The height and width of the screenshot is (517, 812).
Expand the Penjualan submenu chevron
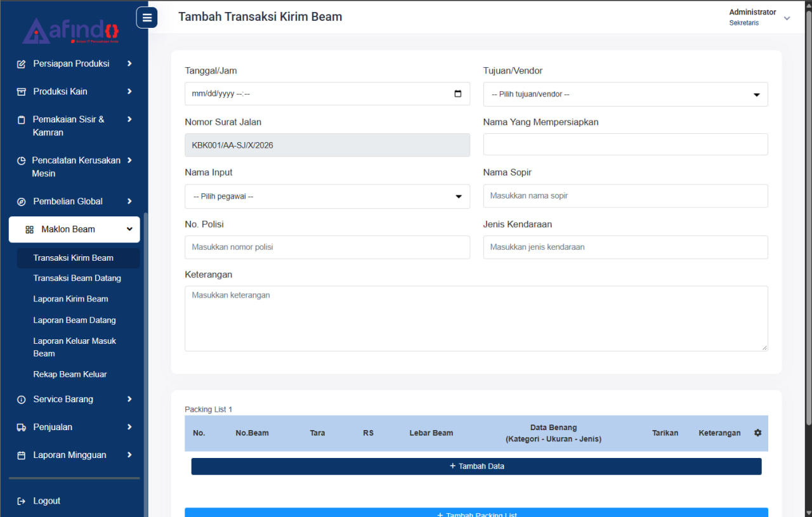[129, 427]
